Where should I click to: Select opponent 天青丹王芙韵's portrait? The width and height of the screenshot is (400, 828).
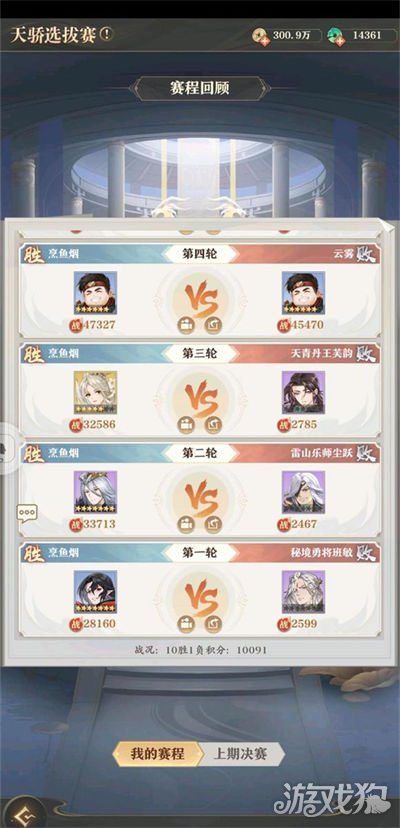(x=303, y=392)
